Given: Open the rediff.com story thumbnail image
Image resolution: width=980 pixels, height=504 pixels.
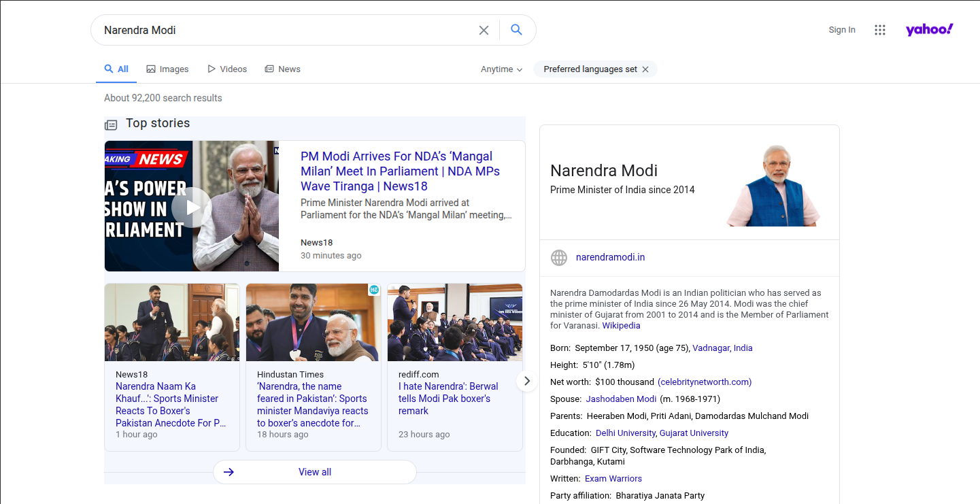Looking at the screenshot, I should coord(455,322).
